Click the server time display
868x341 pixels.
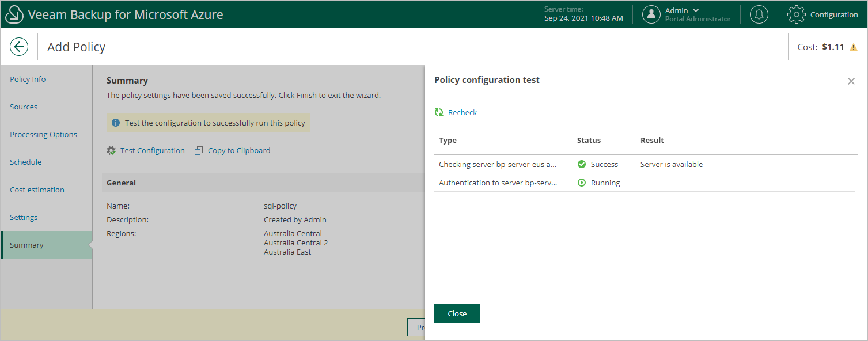pyautogui.click(x=583, y=14)
